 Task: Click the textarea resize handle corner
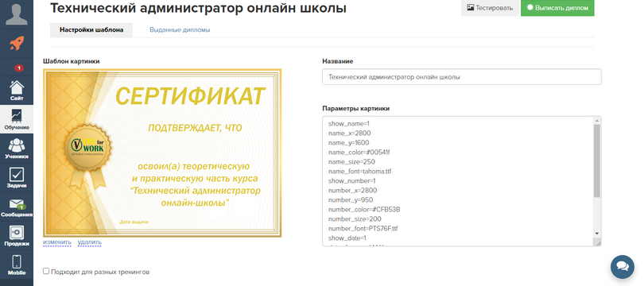click(x=599, y=243)
